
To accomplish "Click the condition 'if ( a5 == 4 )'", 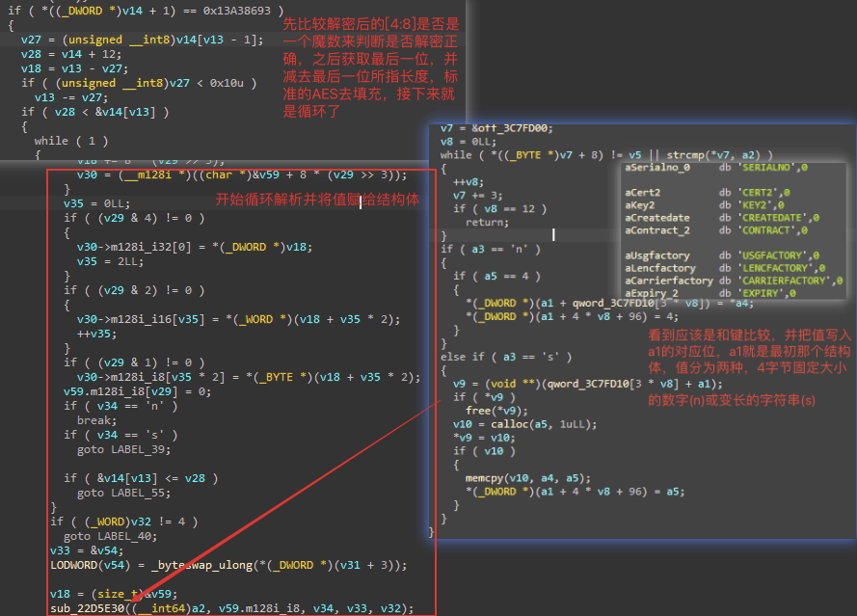I will pos(495,276).
